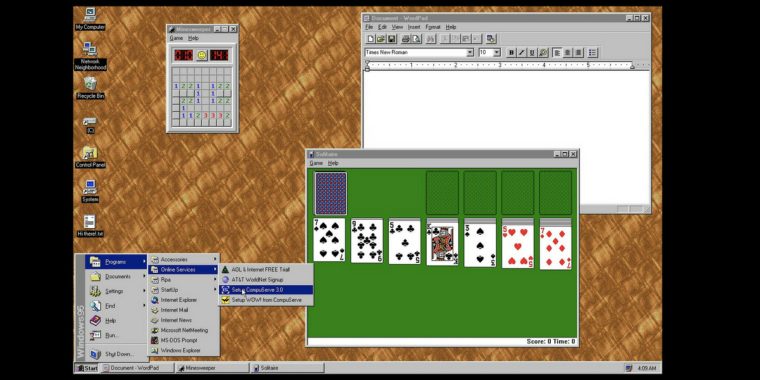The image size is (760, 380).
Task: Select Hi there!.txt desktop file icon
Action: (90, 226)
